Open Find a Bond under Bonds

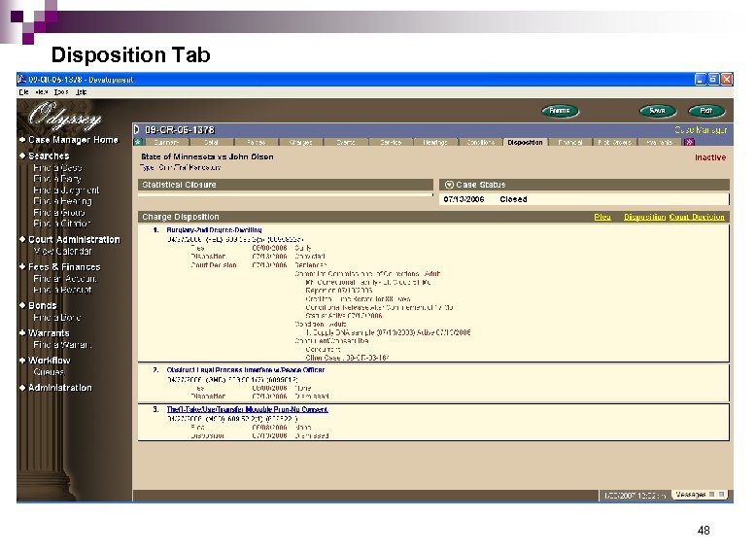pyautogui.click(x=57, y=317)
